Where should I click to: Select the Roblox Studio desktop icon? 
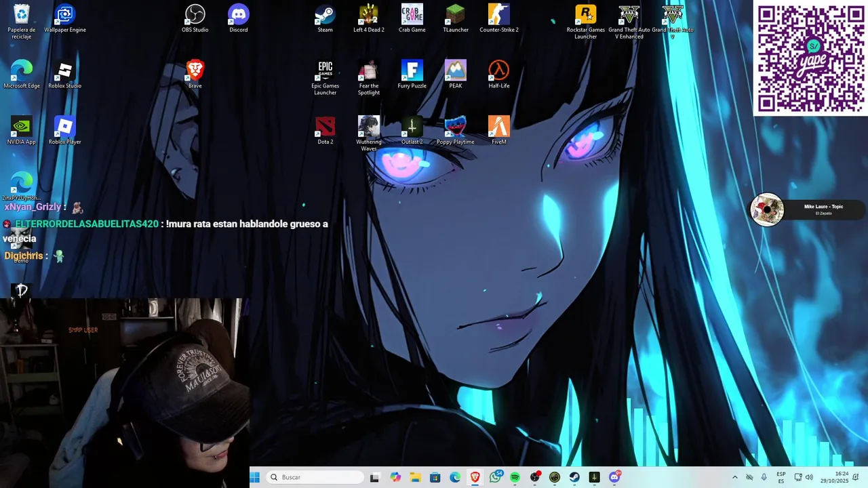click(65, 75)
